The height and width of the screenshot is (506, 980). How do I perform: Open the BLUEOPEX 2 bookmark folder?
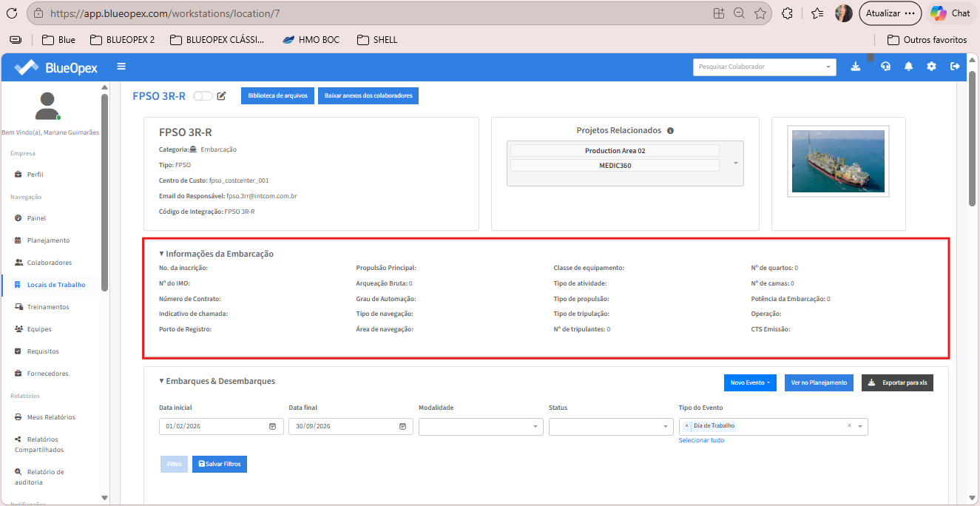click(122, 40)
